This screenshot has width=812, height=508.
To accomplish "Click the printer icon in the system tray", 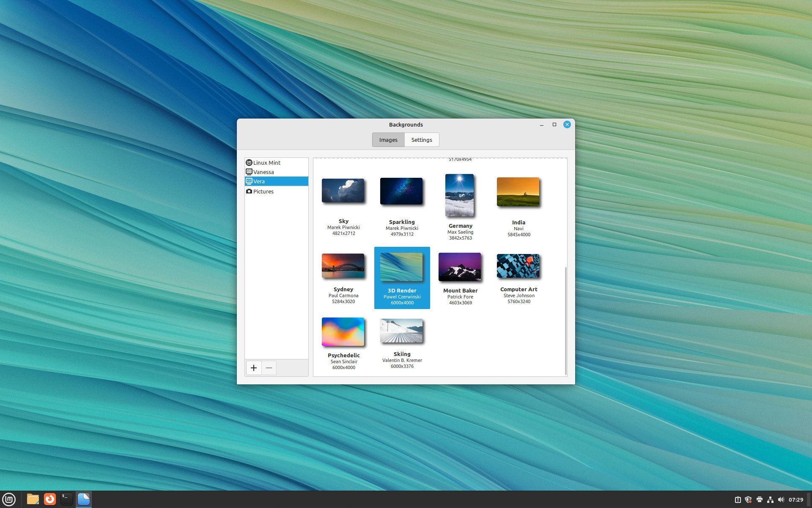I will pos(760,499).
